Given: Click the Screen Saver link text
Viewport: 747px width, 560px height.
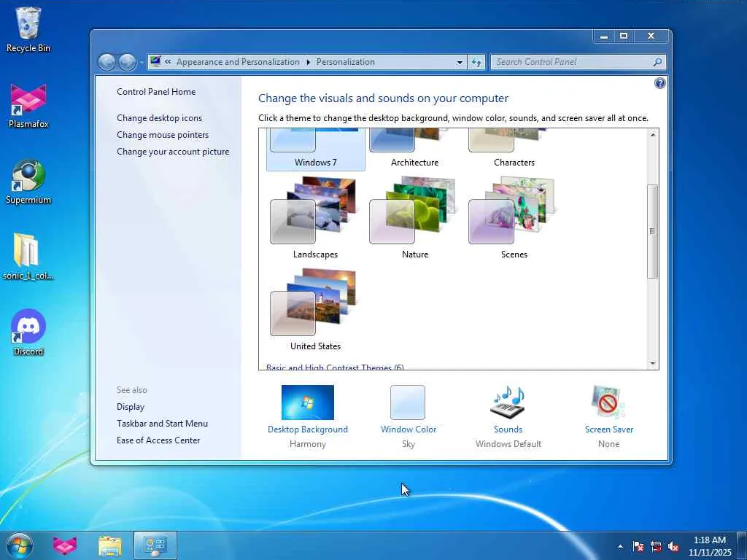Looking at the screenshot, I should point(609,429).
